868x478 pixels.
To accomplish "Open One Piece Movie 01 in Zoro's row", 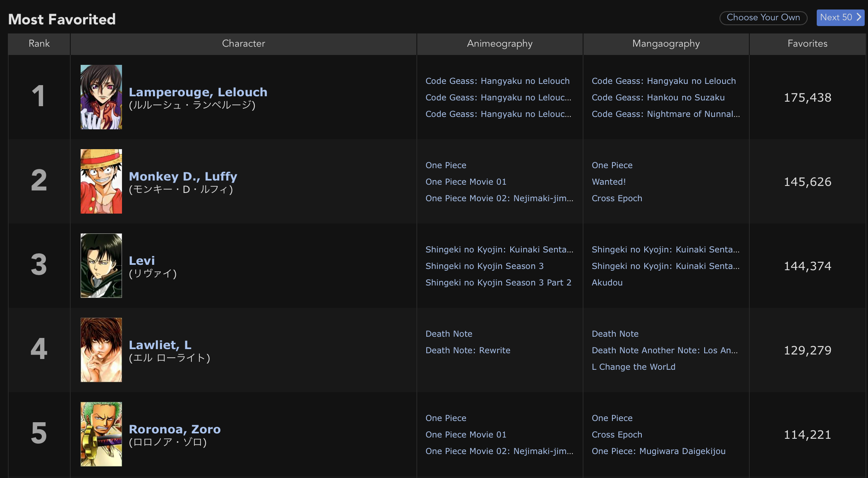I will [x=466, y=435].
